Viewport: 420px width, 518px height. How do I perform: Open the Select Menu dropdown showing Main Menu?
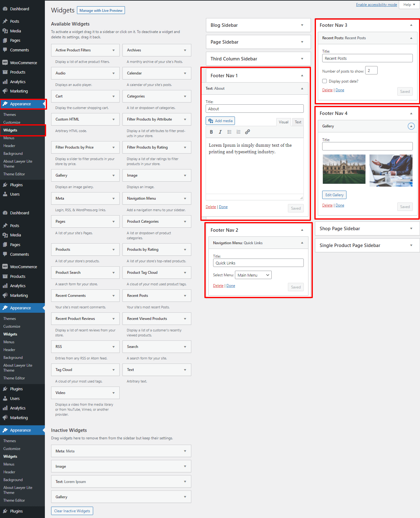(x=253, y=275)
